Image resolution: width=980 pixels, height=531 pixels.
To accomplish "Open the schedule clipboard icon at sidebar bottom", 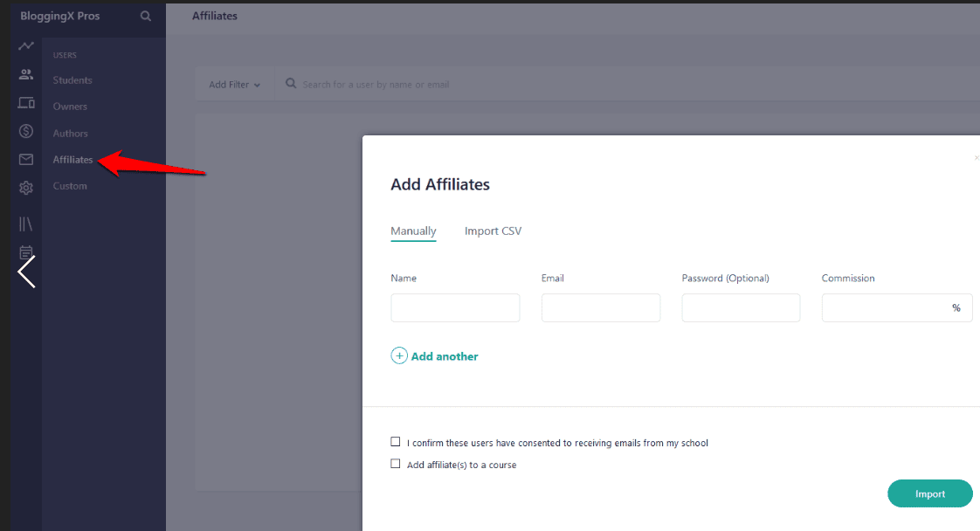I will 24,252.
